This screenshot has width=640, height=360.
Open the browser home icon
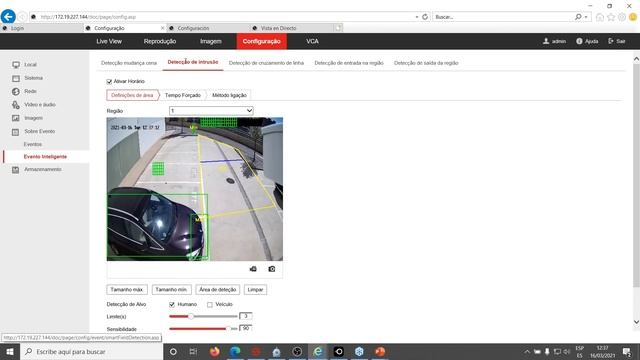click(600, 17)
